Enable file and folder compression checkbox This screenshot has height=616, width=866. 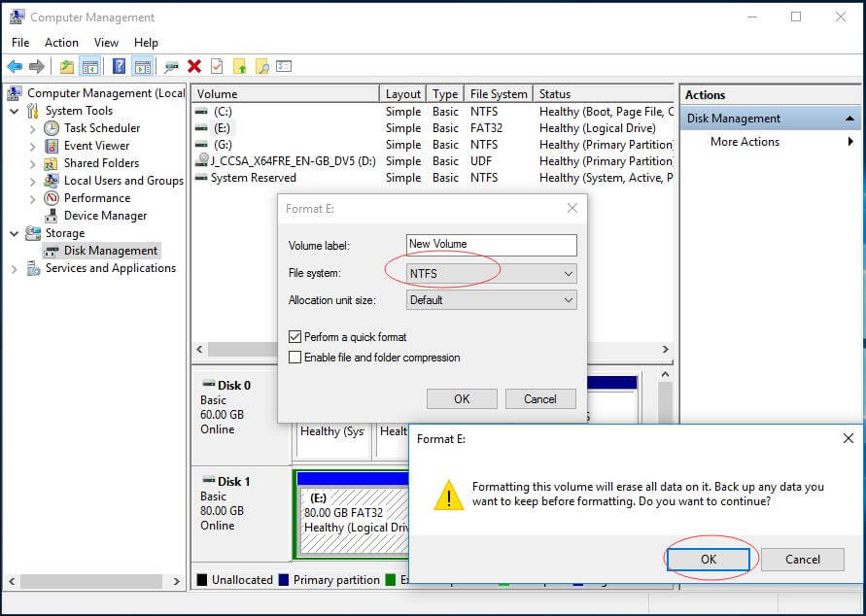pos(294,358)
